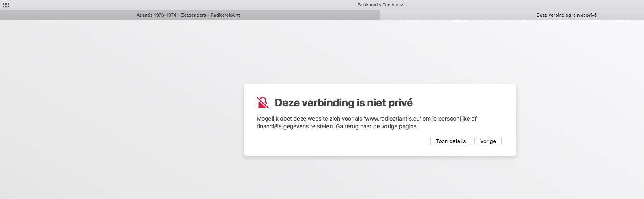The image size is (644, 199).
Task: Expand the Bookmarks Toolbar chevron arrow
Action: (401, 5)
